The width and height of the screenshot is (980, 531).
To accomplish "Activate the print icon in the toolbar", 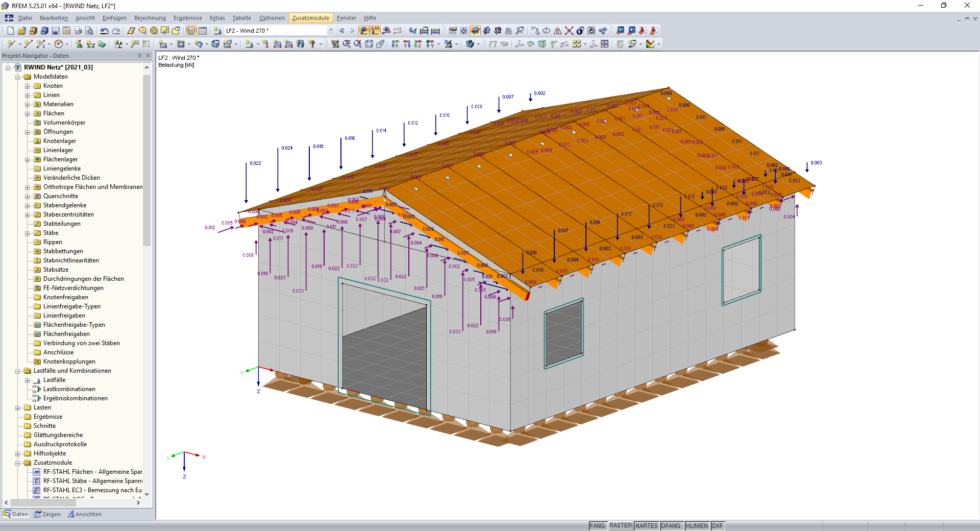I will click(78, 31).
